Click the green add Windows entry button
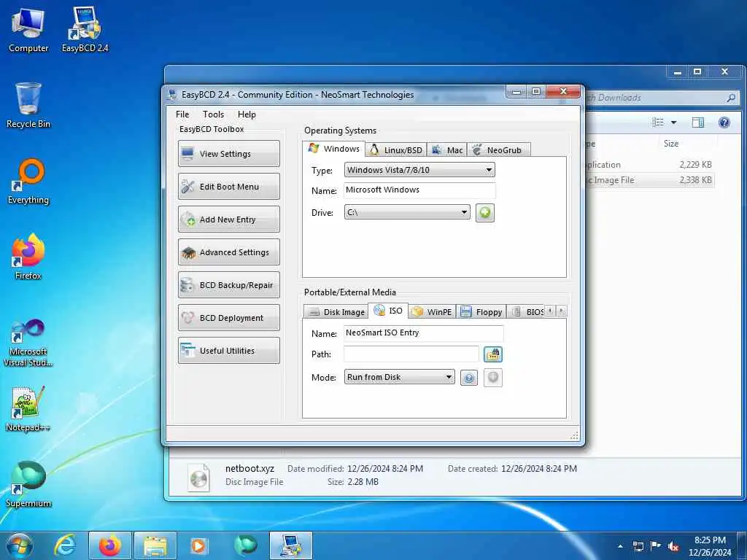The height and width of the screenshot is (560, 747). (485, 213)
